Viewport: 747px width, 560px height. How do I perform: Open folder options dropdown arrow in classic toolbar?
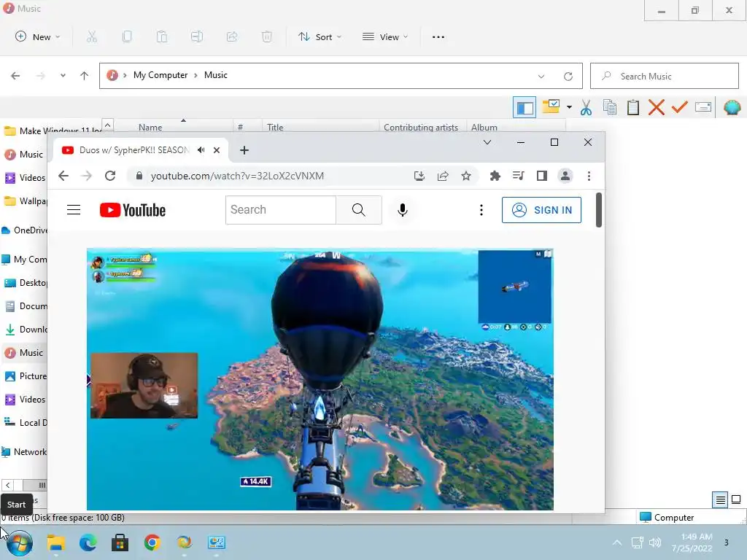(x=569, y=107)
